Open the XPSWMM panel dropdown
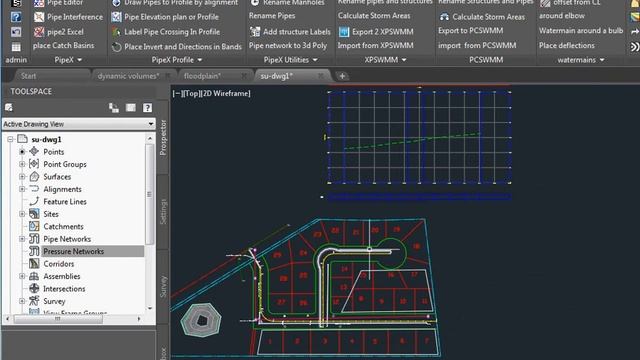The image size is (640, 360). click(385, 60)
